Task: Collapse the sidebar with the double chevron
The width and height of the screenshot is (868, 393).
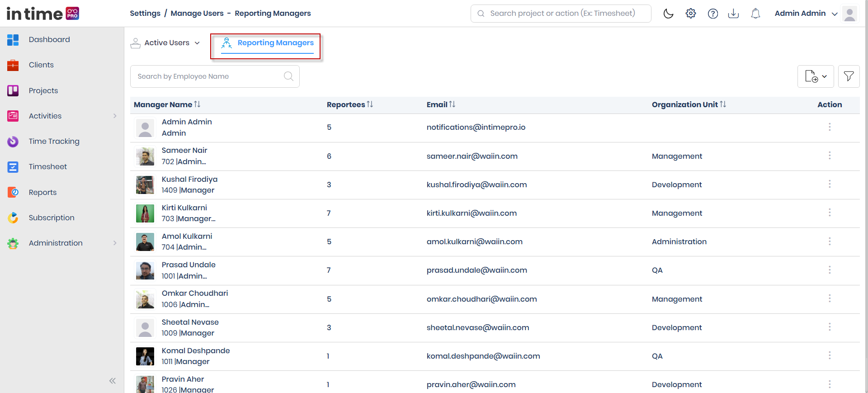Action: pos(113,381)
